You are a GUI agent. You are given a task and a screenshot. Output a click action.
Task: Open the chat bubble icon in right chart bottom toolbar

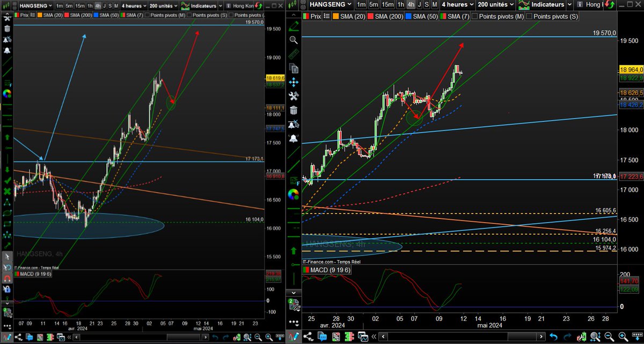click(322, 336)
